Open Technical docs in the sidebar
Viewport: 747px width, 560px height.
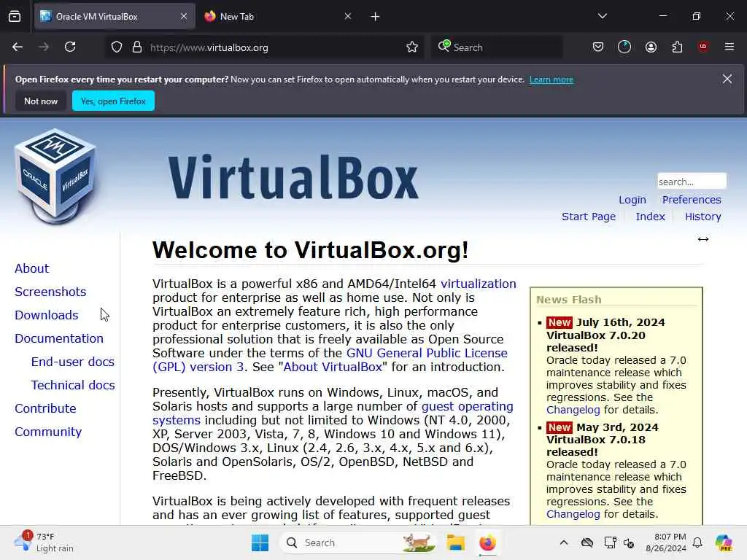pos(73,385)
